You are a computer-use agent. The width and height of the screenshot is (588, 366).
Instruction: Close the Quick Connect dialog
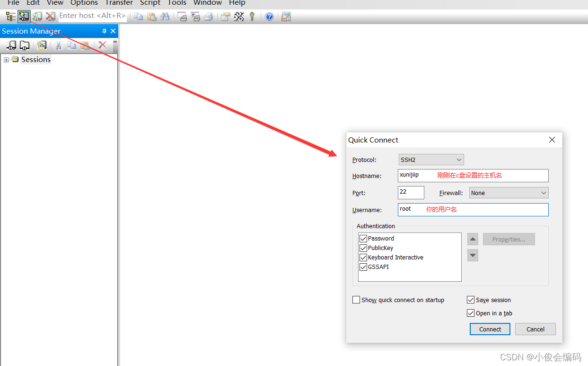click(x=552, y=140)
